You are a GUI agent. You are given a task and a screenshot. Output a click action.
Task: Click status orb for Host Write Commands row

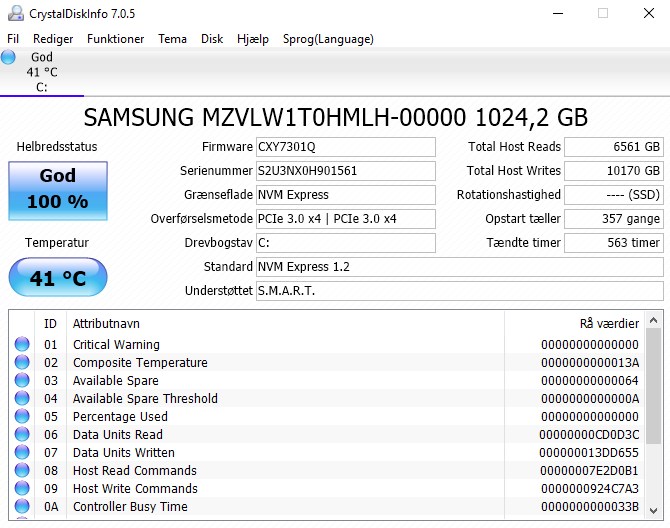(x=22, y=489)
